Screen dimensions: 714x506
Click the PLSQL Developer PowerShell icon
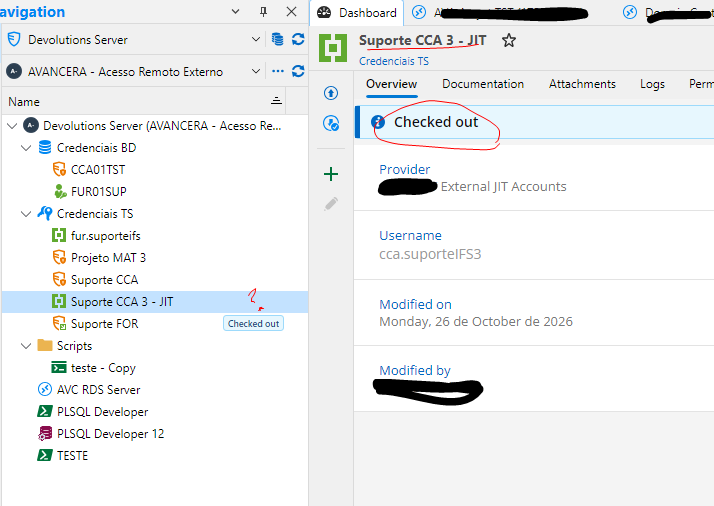[x=45, y=411]
